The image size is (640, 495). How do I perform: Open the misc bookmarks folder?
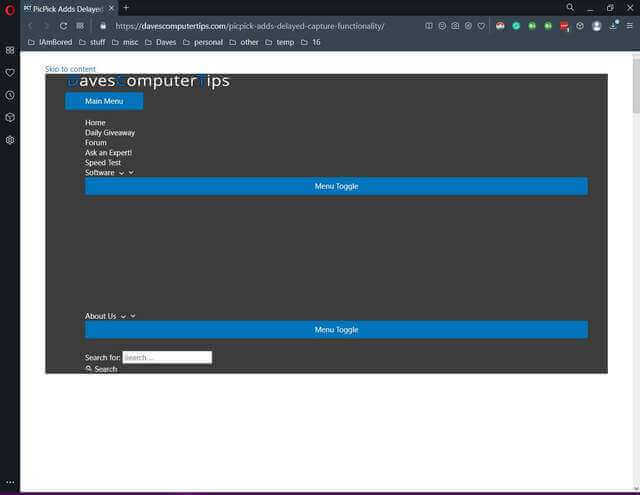coord(125,42)
